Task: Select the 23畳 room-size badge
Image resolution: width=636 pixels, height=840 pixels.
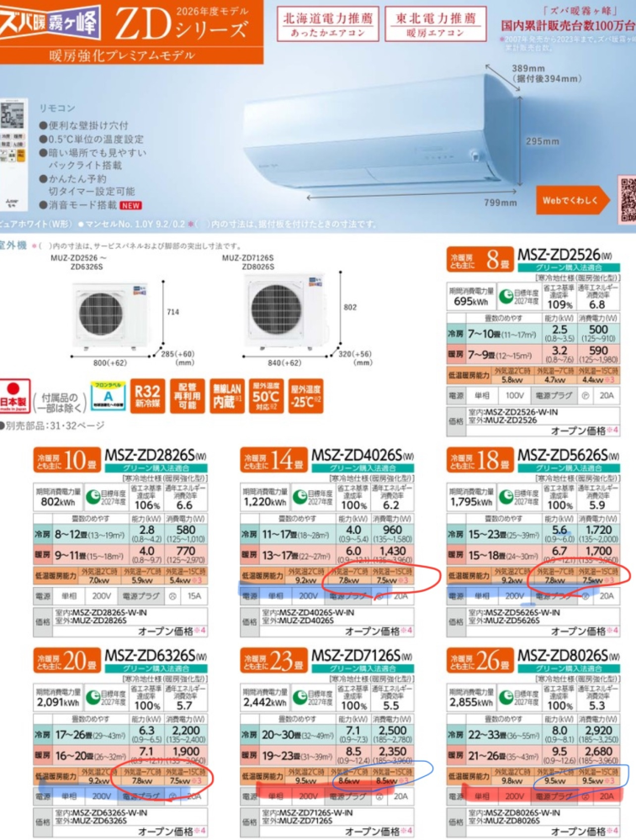Action: pos(273,661)
